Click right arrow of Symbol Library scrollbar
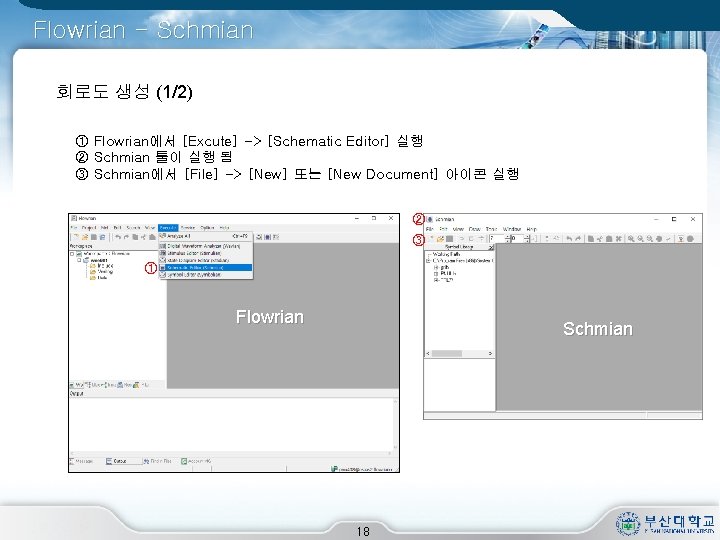The width and height of the screenshot is (720, 540). pos(490,353)
